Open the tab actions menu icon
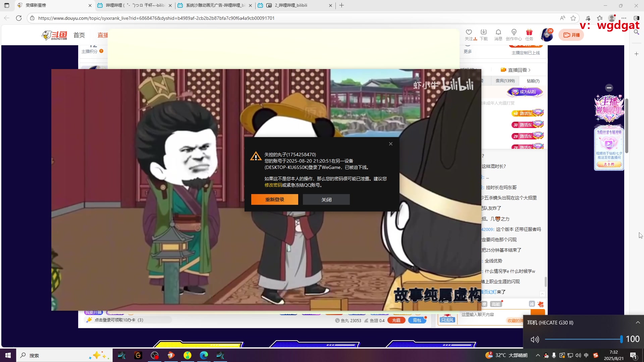Viewport: 644px width, 362px height. (7, 5)
